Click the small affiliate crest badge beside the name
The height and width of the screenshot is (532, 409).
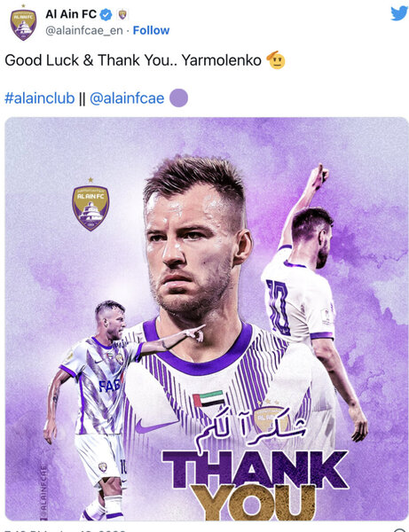pos(122,14)
